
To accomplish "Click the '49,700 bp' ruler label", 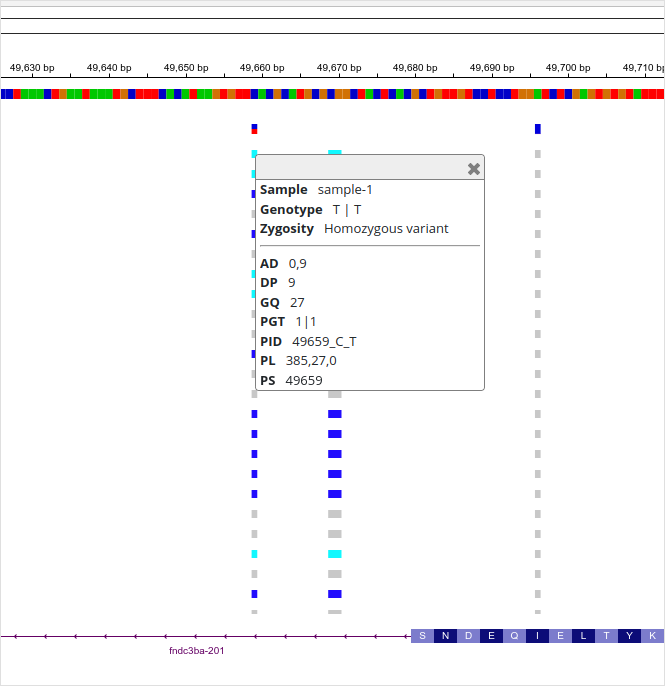I will 568,68.
